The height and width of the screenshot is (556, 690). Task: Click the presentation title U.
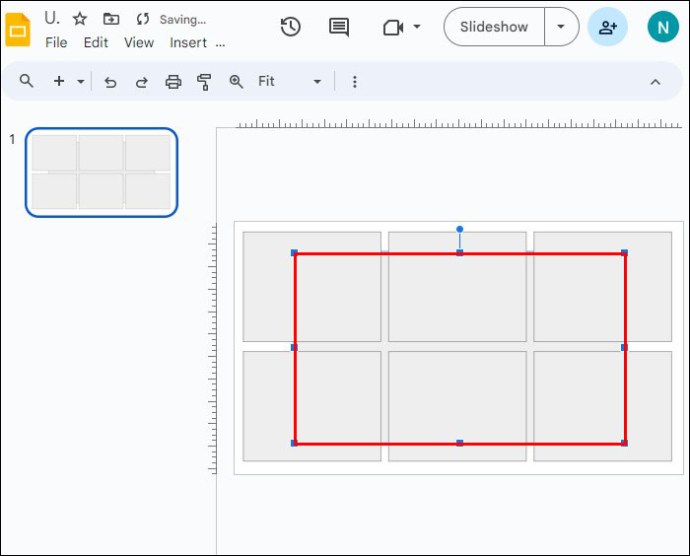[x=51, y=18]
